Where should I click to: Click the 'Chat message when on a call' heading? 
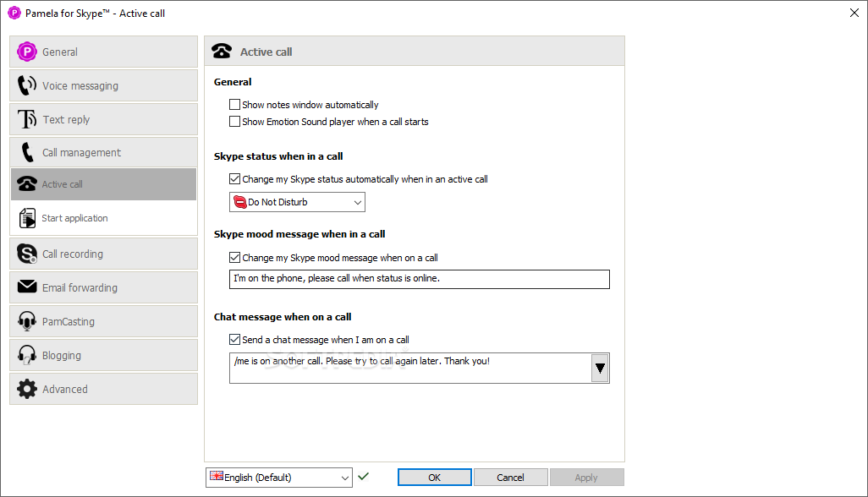coord(283,317)
